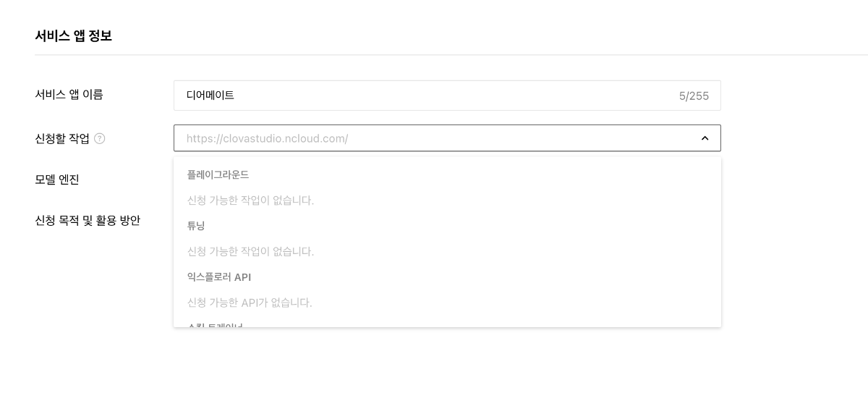Click the divider line below 서비스 앱 정보
This screenshot has height=414, width=868.
(451, 55)
